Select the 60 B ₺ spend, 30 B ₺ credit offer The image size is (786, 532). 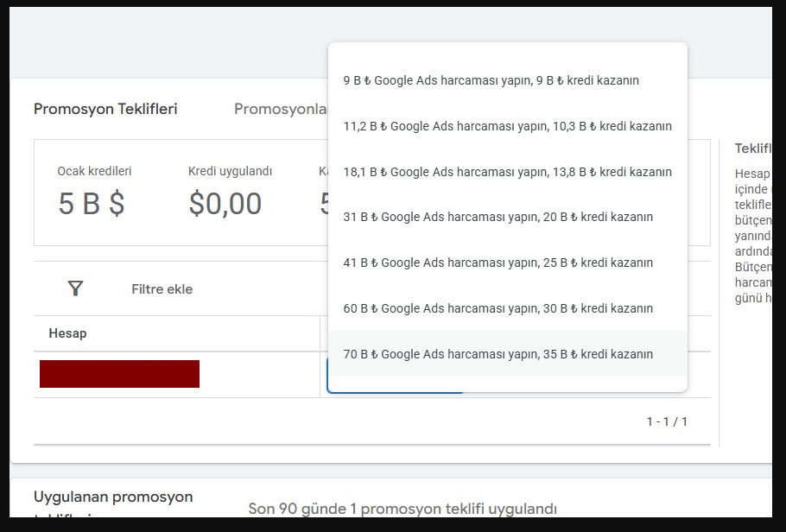tap(508, 308)
